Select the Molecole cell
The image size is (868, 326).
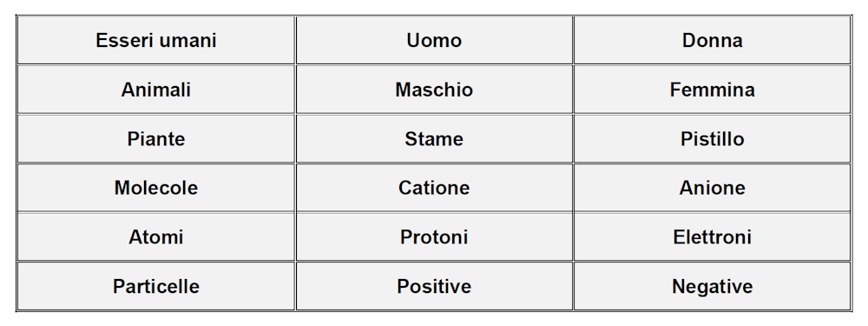(156, 188)
